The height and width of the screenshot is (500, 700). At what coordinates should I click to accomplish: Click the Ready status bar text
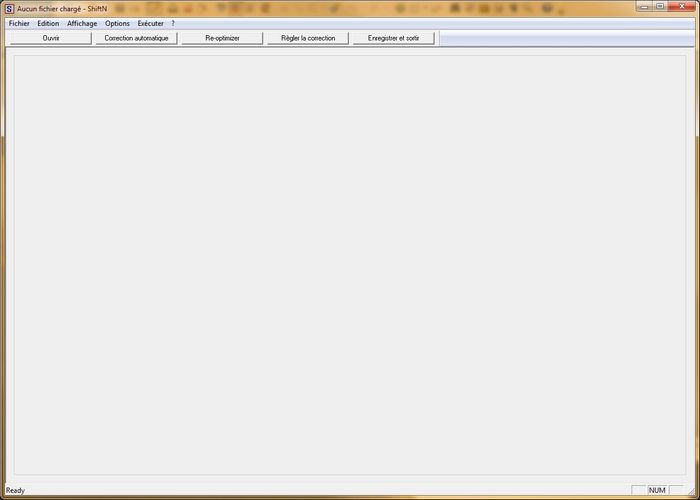16,490
